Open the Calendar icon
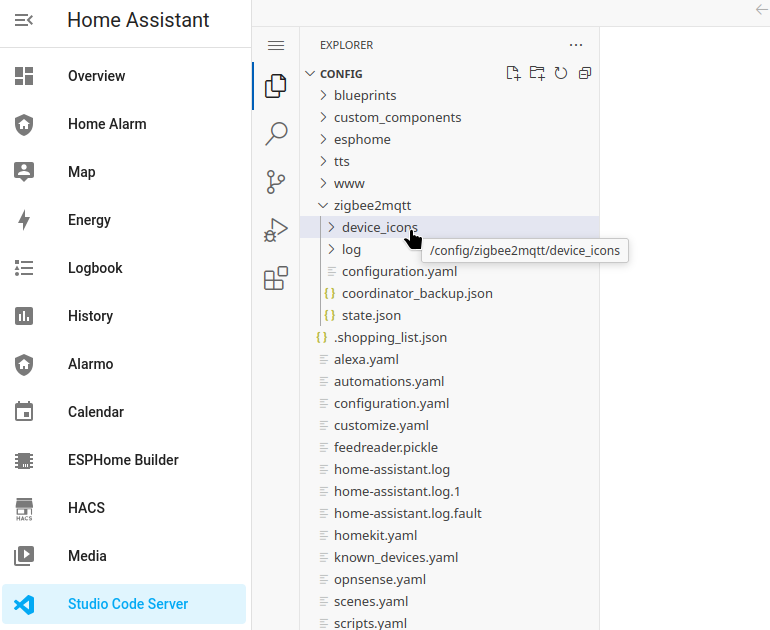The width and height of the screenshot is (770, 630). pyautogui.click(x=24, y=411)
